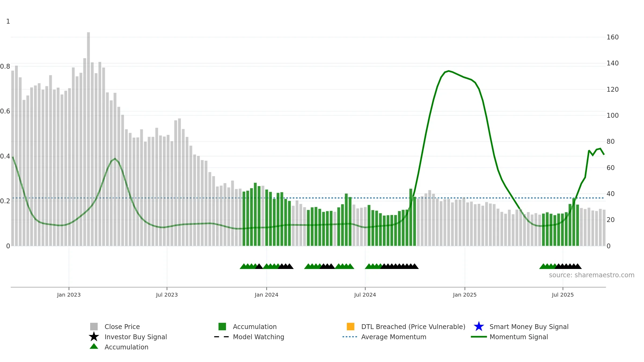The image size is (644, 362).
Task: Click the dotted Average Momentum legend line
Action: coord(350,337)
